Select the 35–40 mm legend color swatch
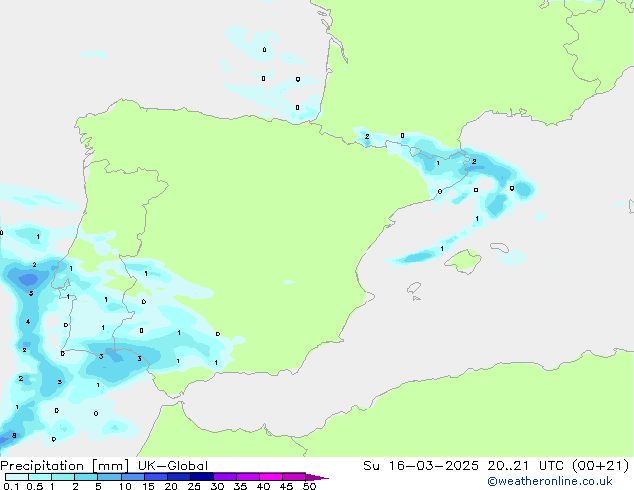The height and width of the screenshot is (490, 634). pos(247,477)
